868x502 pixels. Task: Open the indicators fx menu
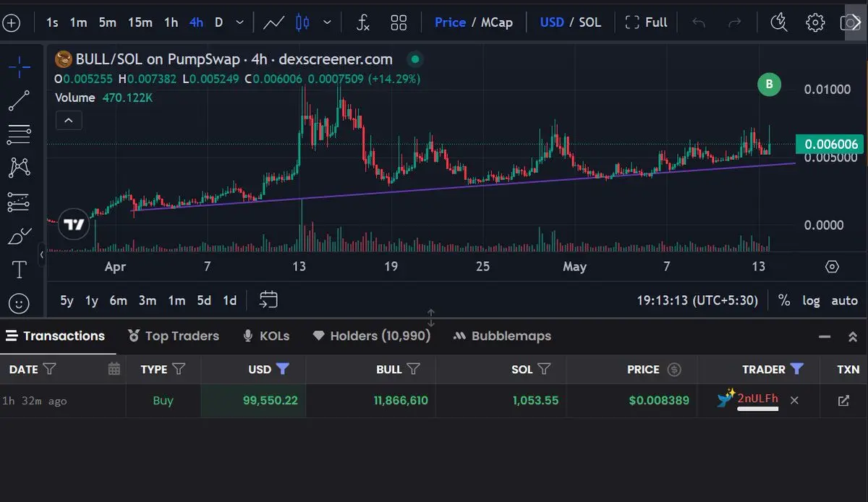[363, 22]
